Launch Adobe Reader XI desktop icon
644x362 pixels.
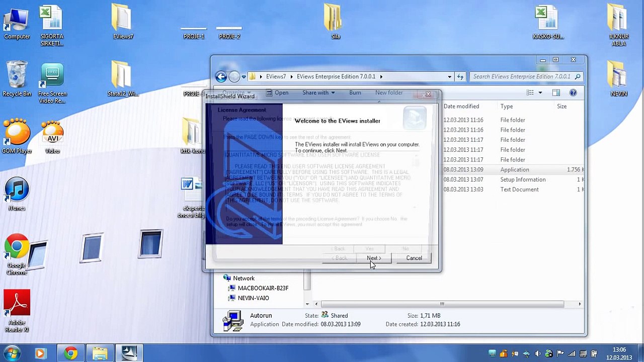pyautogui.click(x=17, y=311)
